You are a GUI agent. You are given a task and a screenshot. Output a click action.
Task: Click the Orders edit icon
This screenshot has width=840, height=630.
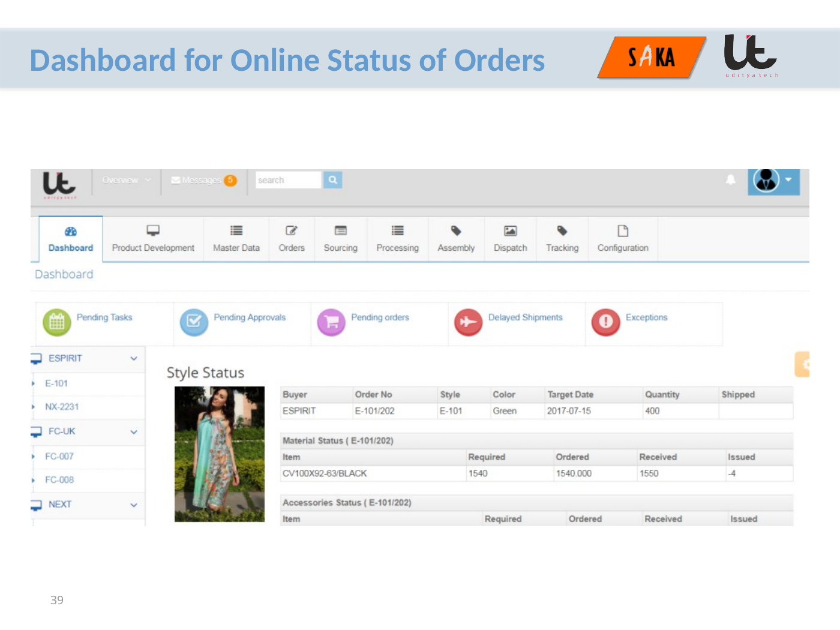click(292, 231)
